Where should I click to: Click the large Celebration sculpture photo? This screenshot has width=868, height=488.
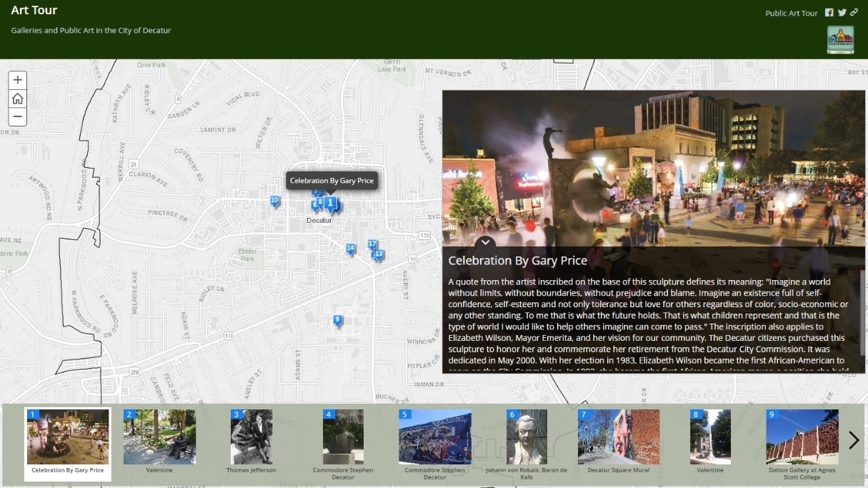(x=654, y=168)
